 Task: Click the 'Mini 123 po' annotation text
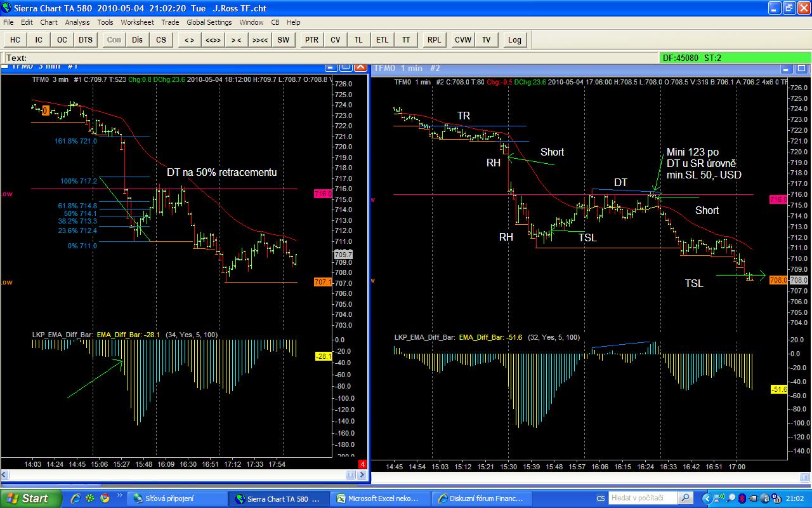693,152
